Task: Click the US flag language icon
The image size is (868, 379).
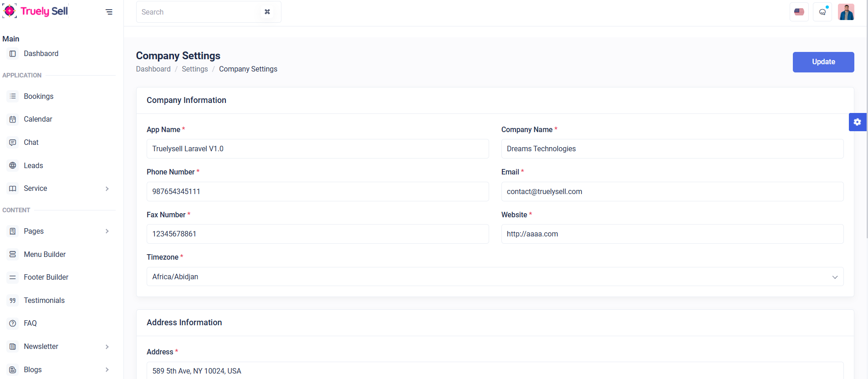Action: click(x=799, y=12)
